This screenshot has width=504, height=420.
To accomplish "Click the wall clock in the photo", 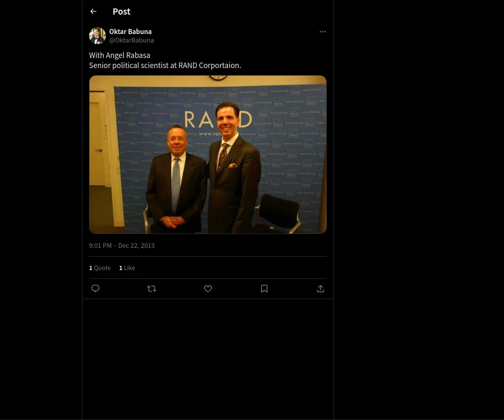I will (x=218, y=78).
